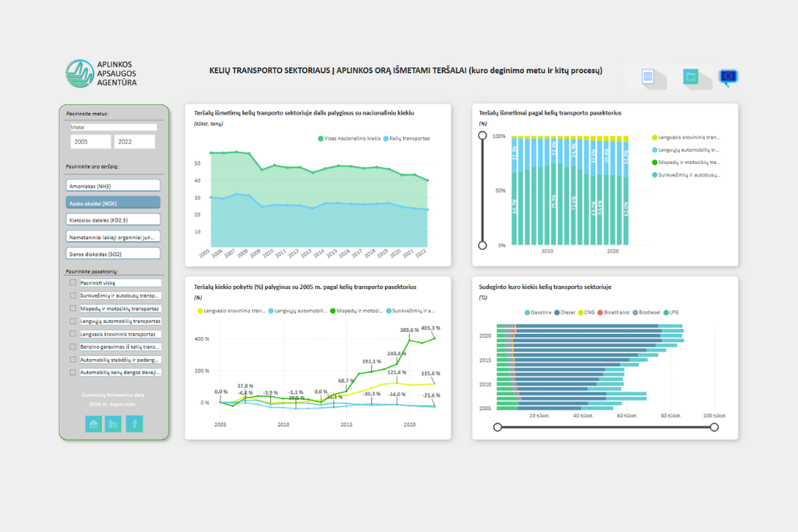Check 'Lengvasis krovininis transportas' checkbox

click(72, 334)
